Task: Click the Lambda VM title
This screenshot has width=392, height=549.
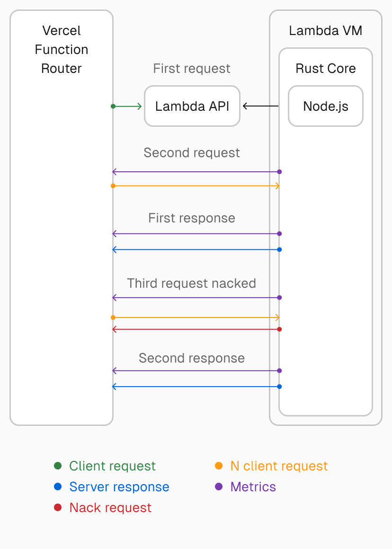Action: tap(326, 31)
